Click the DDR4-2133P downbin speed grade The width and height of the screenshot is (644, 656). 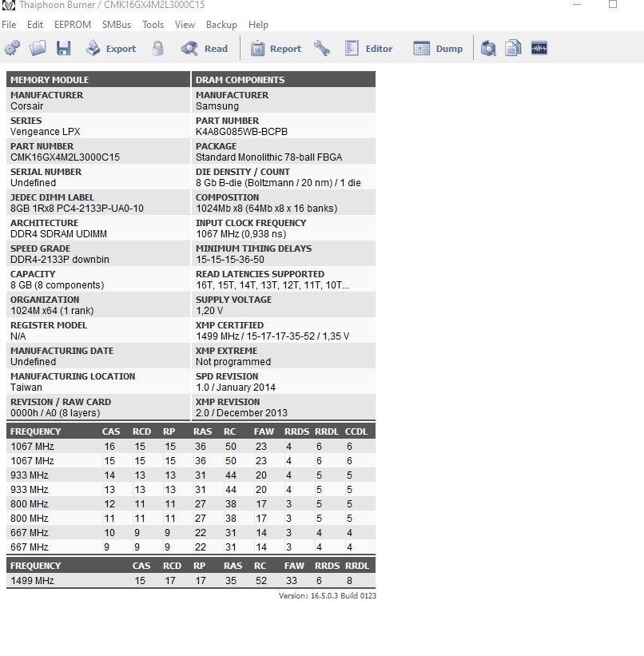(60, 260)
